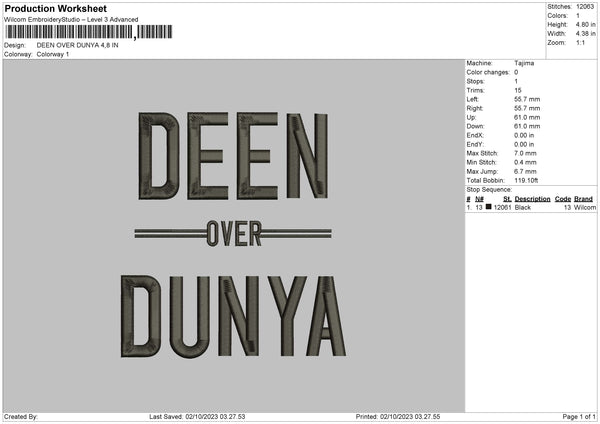Click the Height value '4.80 in'
This screenshot has width=600, height=424.
coord(585,24)
